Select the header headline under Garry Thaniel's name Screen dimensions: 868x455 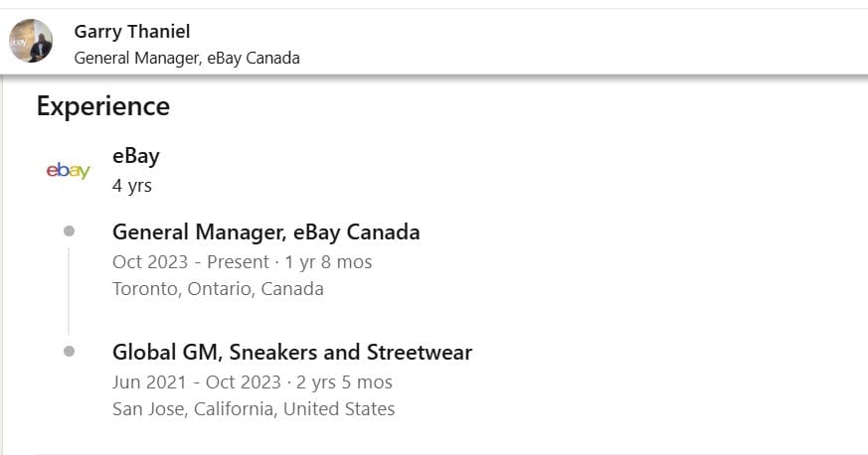point(187,58)
